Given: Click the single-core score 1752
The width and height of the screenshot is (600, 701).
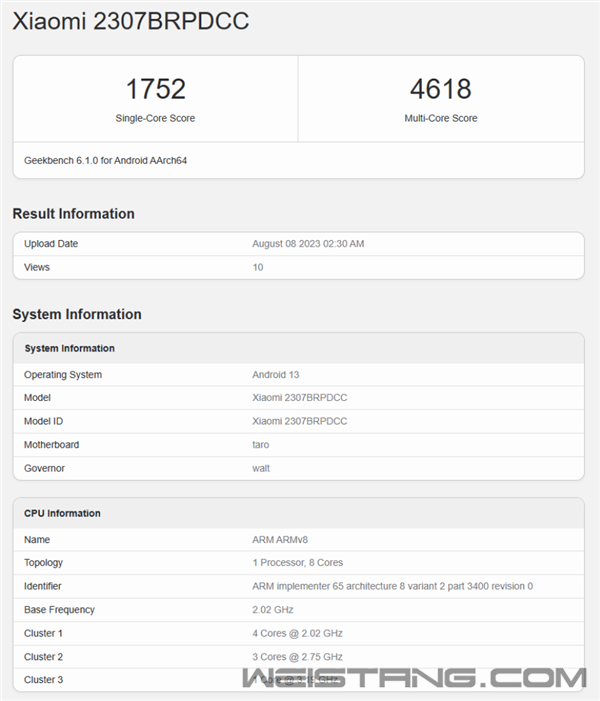Looking at the screenshot, I should pyautogui.click(x=155, y=89).
